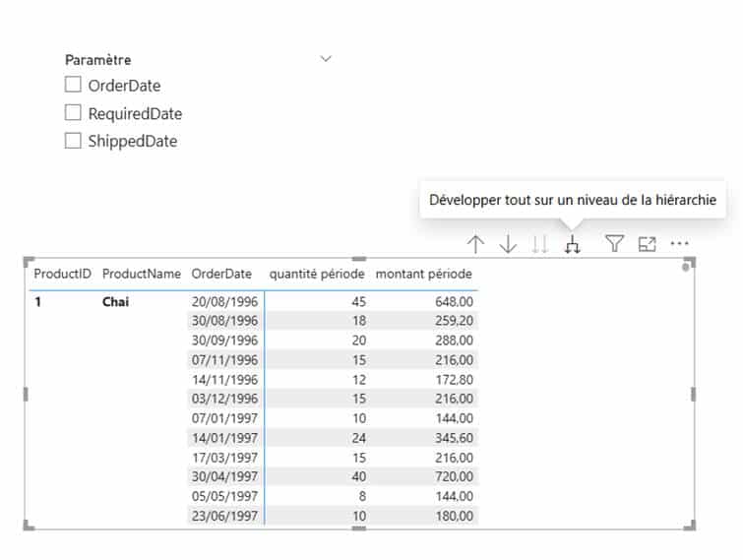This screenshot has width=743, height=560.
Task: Click the OrderDate column header
Action: [221, 274]
